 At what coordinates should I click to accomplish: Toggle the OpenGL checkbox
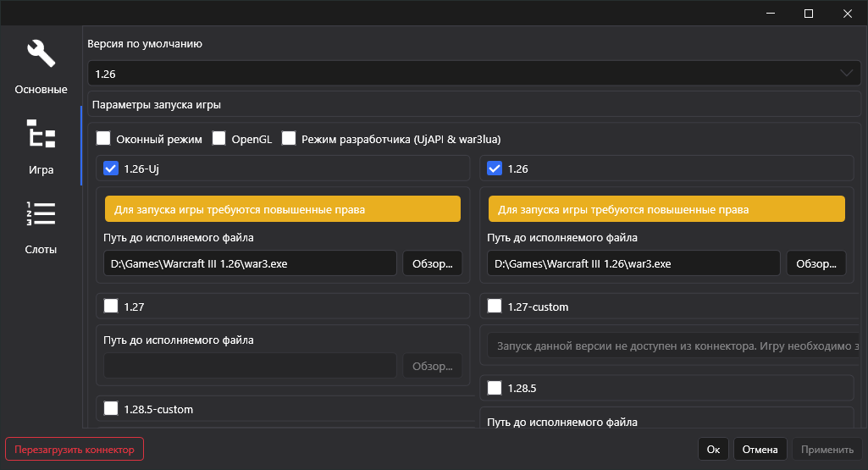pyautogui.click(x=218, y=138)
